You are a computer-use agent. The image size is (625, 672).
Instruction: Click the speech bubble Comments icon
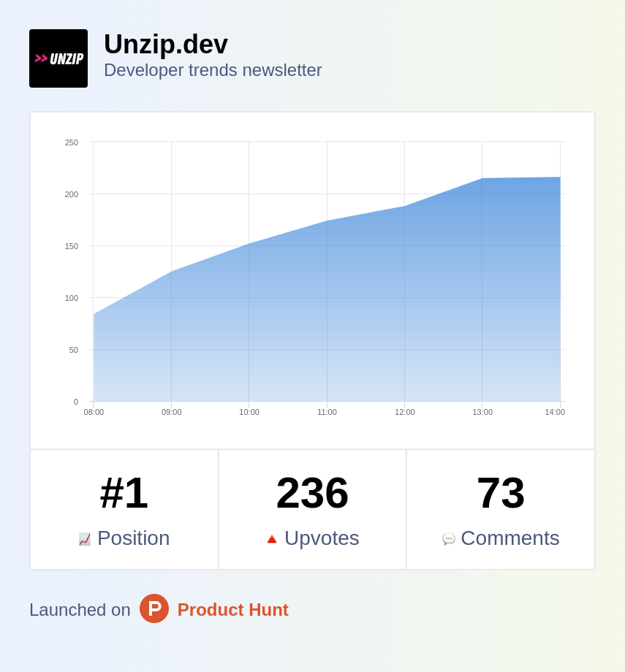click(448, 539)
